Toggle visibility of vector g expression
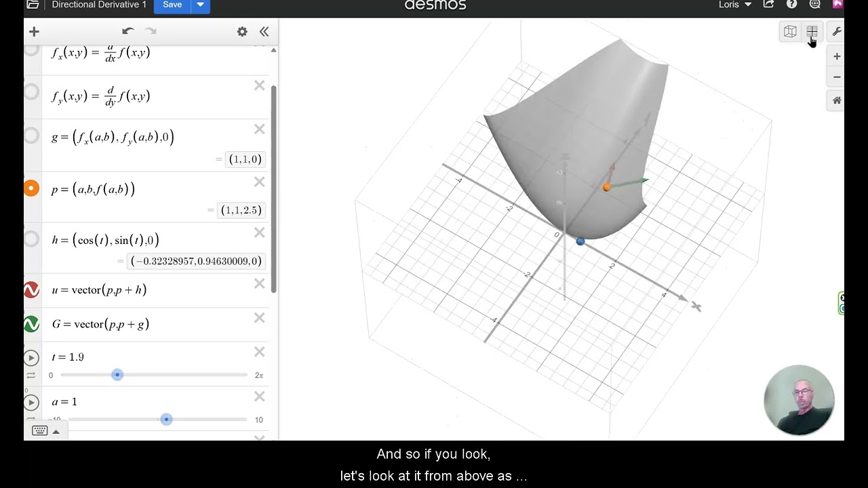This screenshot has width=868, height=488. click(31, 136)
